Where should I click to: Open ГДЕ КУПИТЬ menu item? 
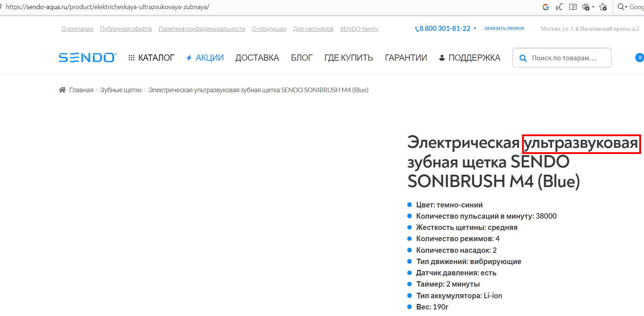point(349,58)
